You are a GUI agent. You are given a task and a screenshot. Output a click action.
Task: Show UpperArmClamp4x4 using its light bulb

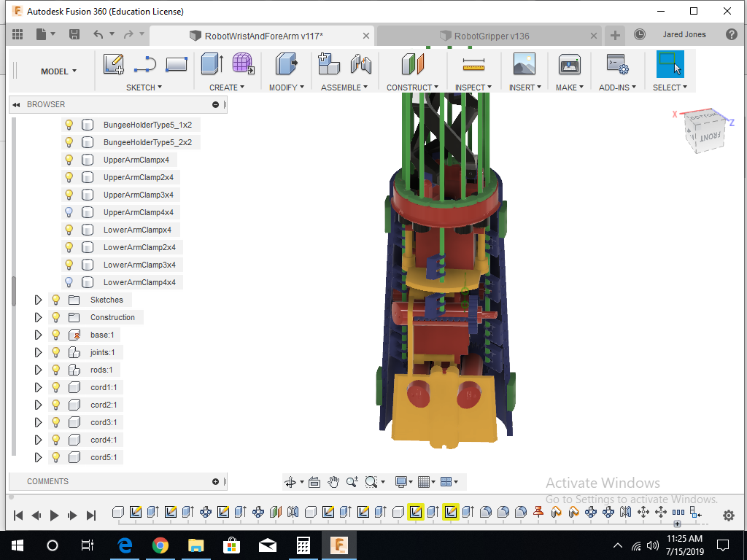(69, 212)
